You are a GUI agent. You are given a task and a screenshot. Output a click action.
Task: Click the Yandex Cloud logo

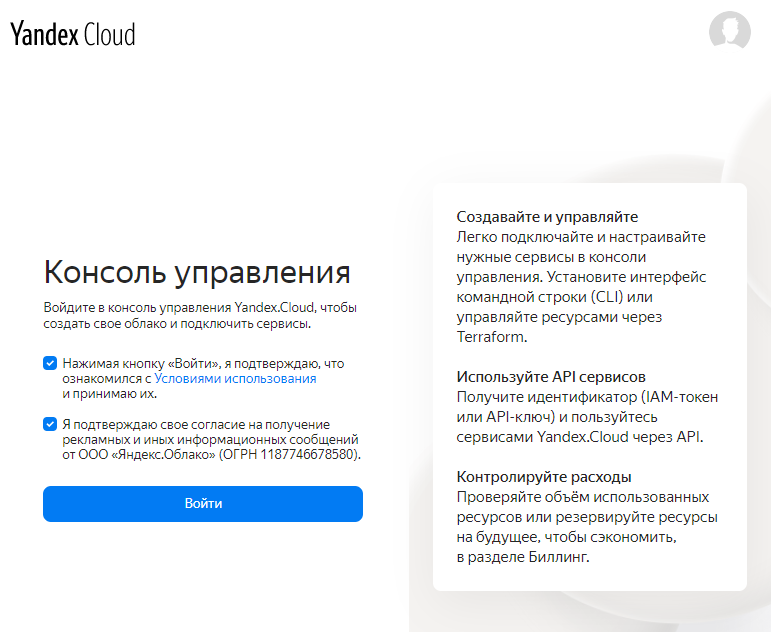pos(73,33)
